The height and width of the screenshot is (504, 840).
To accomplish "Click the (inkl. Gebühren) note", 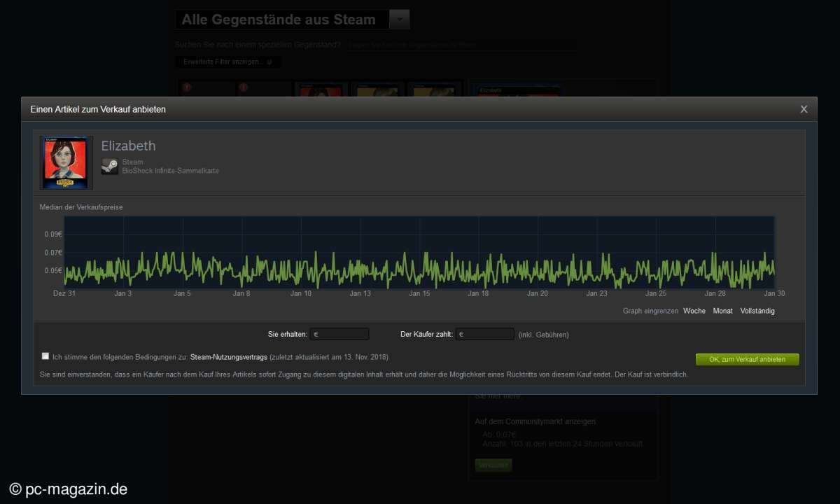I will pos(543,335).
